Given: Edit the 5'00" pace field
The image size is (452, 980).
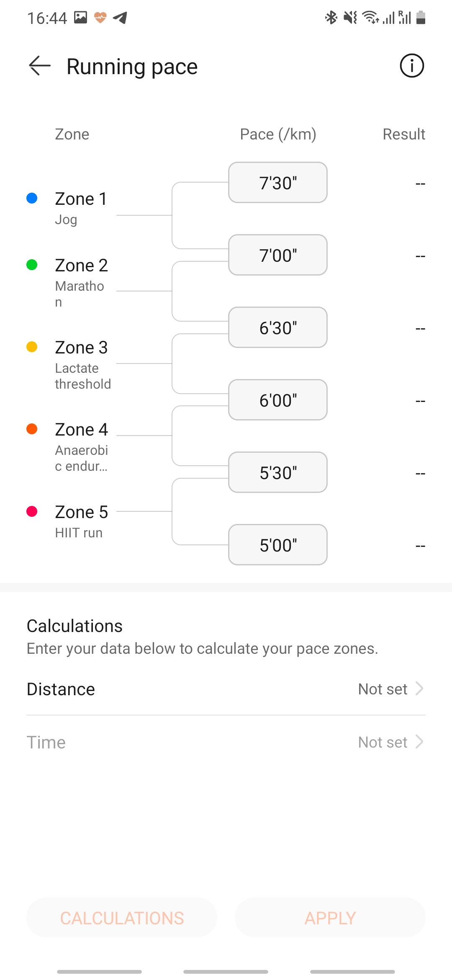Looking at the screenshot, I should tap(278, 545).
